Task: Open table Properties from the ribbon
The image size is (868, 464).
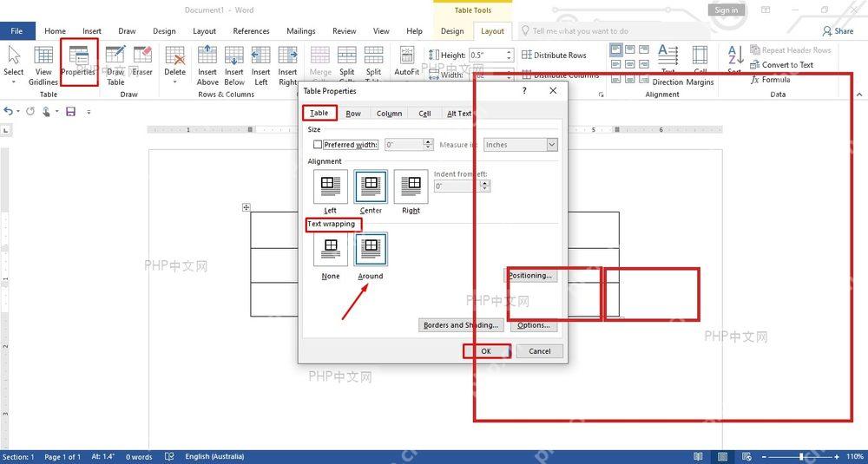Action: click(x=78, y=62)
